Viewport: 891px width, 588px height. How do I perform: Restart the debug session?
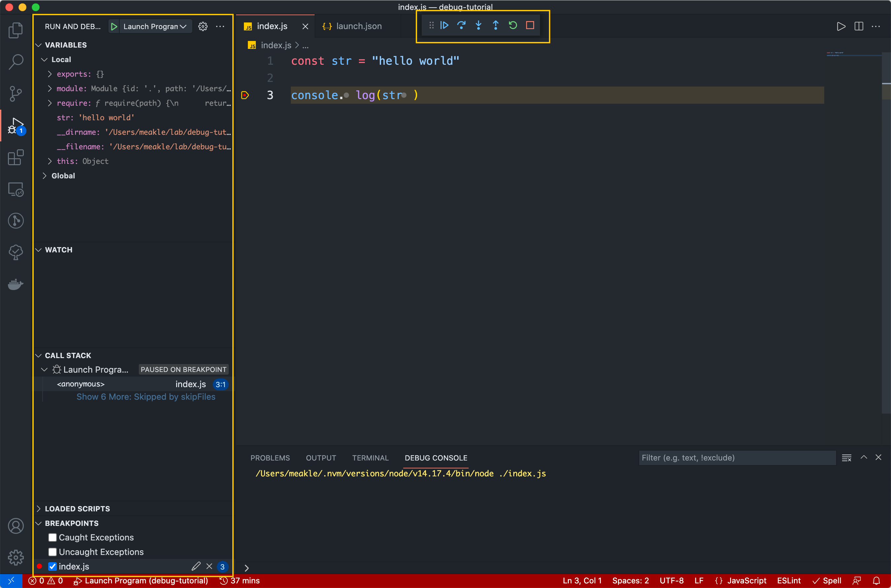coord(513,25)
